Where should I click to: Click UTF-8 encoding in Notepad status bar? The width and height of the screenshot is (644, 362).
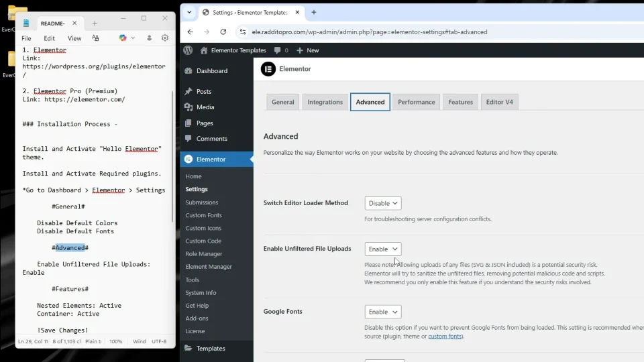click(x=159, y=341)
